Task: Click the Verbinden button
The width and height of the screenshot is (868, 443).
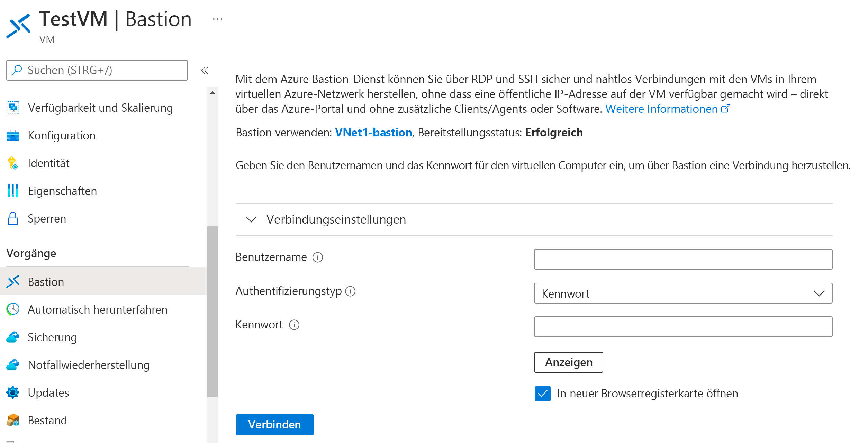Action: tap(274, 424)
